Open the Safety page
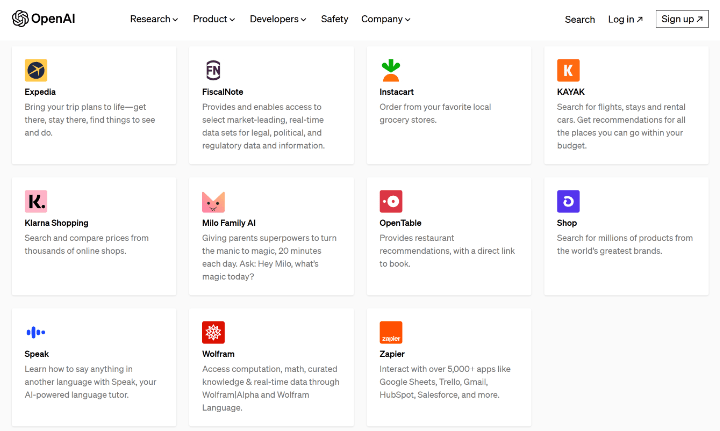Image resolution: width=720 pixels, height=431 pixels. [334, 19]
